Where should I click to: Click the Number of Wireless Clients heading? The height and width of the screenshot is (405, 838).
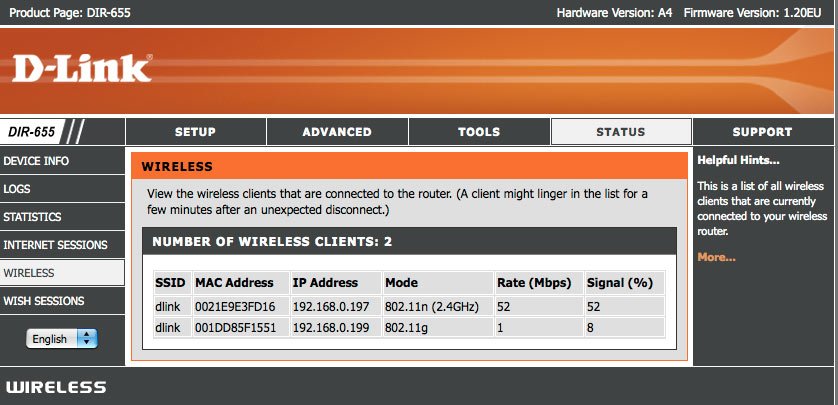(272, 242)
